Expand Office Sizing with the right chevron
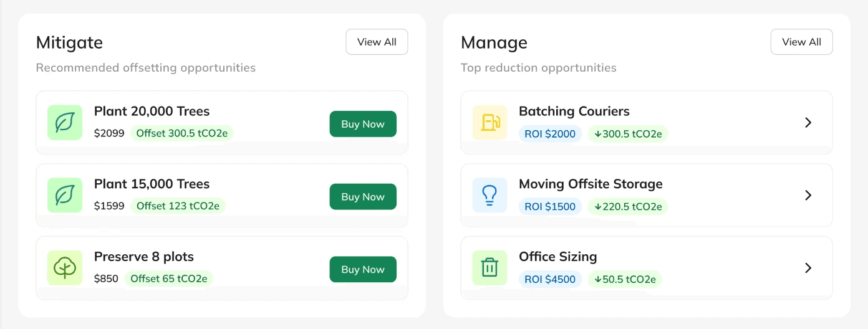 click(x=808, y=268)
